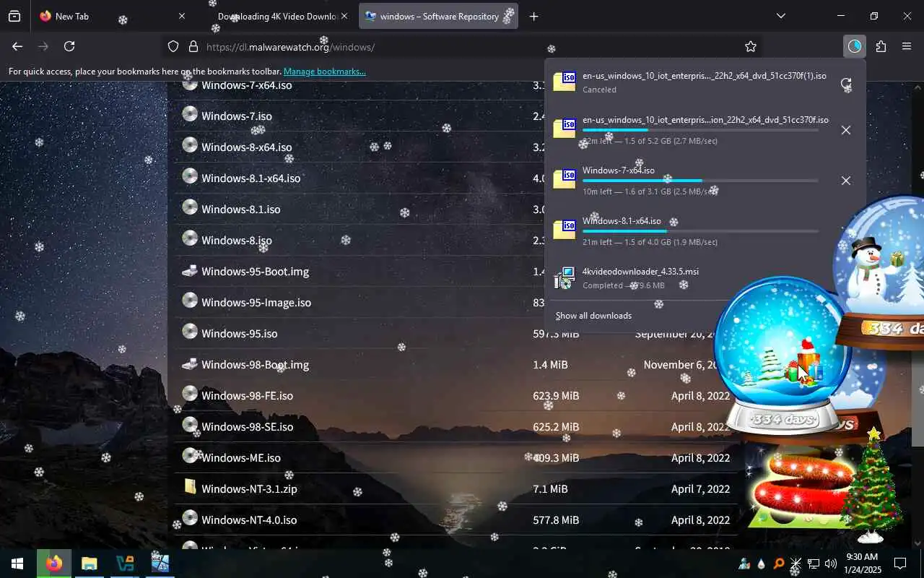This screenshot has height=578, width=924.
Task: Close the New Tab tab
Action: tap(182, 16)
